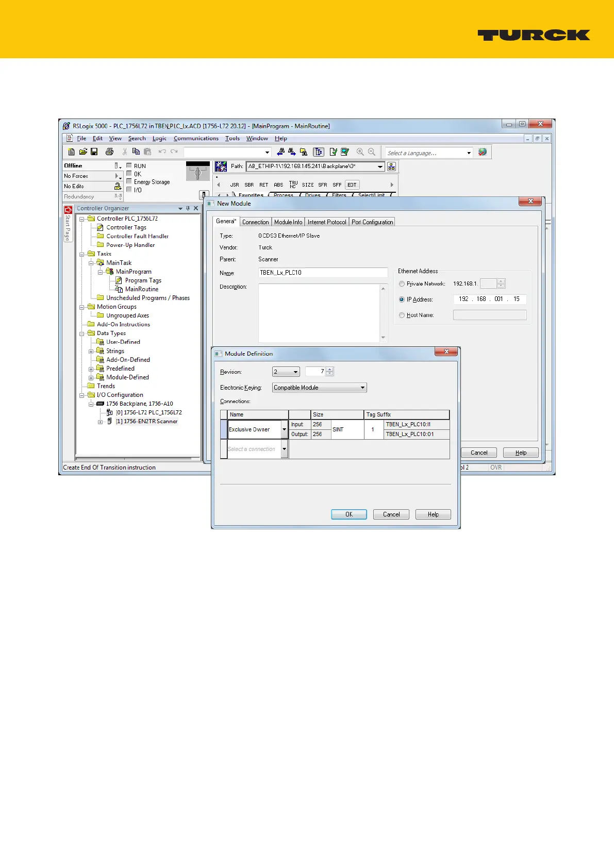Click the SBR instruction icon
This screenshot has width=614, height=868.
point(249,185)
